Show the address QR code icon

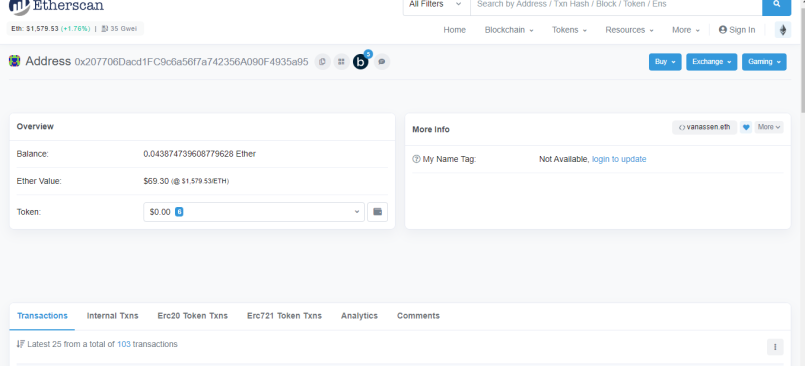pos(341,62)
